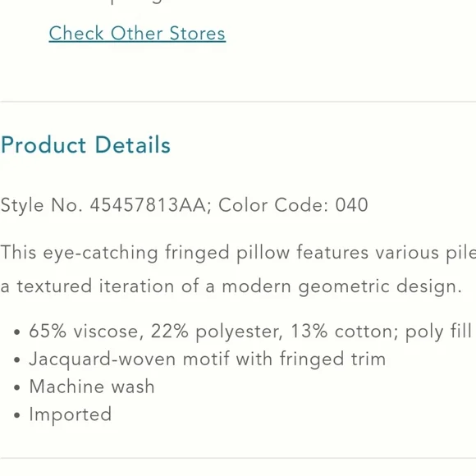Screen dimensions: 476x476
Task: Click the bullet dot beside Jacquard-woven motif
Action: (x=17, y=360)
